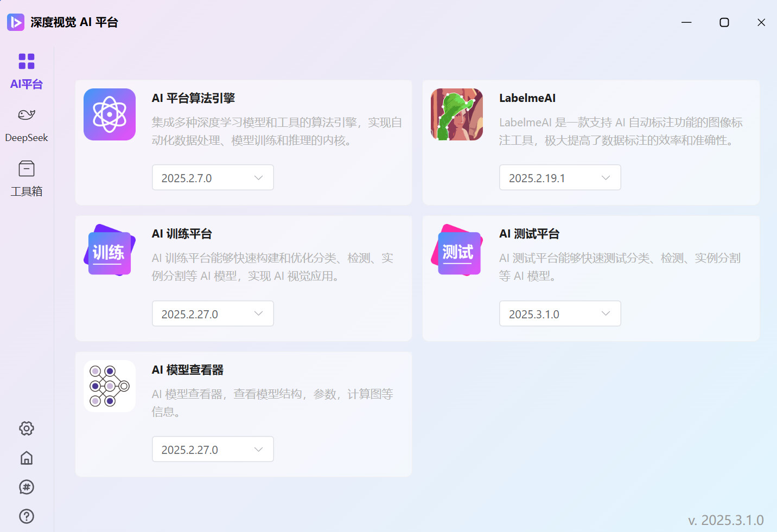
Task: Open AI 模型查看器 version dropdown
Action: click(x=213, y=450)
